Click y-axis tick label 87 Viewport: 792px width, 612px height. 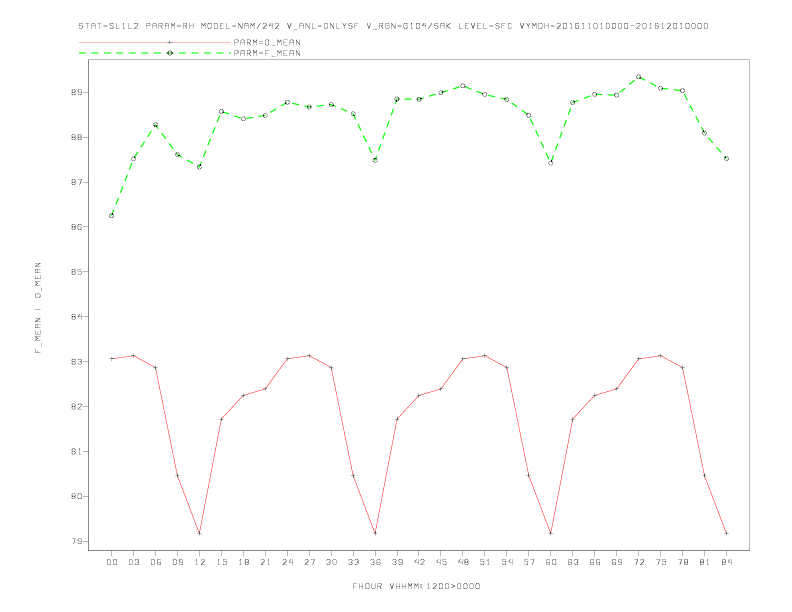[79, 182]
